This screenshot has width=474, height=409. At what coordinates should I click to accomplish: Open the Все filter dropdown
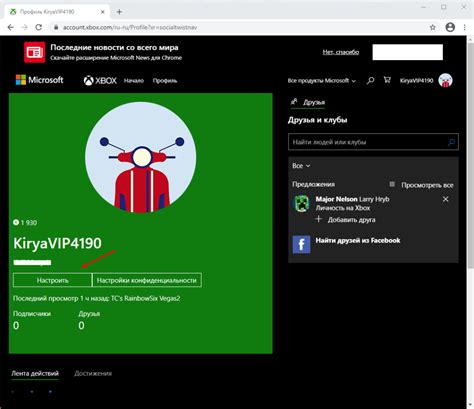pyautogui.click(x=301, y=166)
